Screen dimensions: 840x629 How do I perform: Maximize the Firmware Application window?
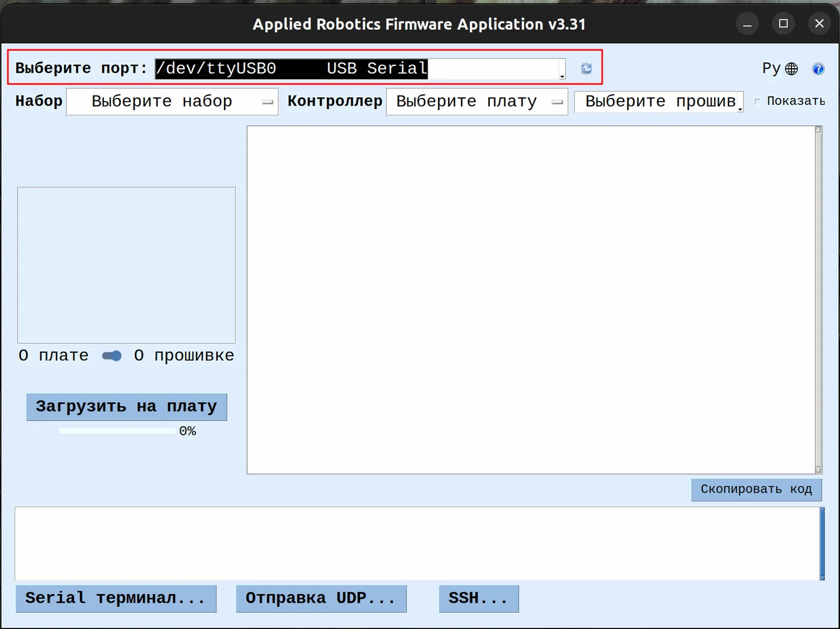[x=783, y=24]
